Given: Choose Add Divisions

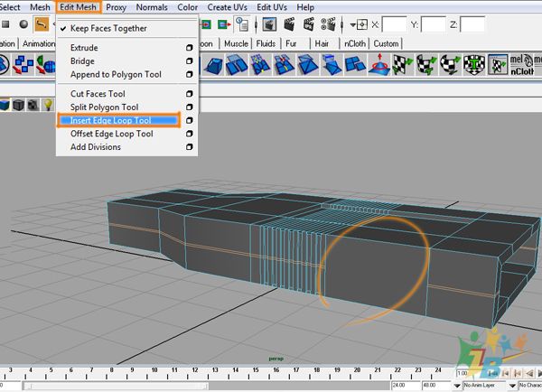Looking at the screenshot, I should point(96,147).
